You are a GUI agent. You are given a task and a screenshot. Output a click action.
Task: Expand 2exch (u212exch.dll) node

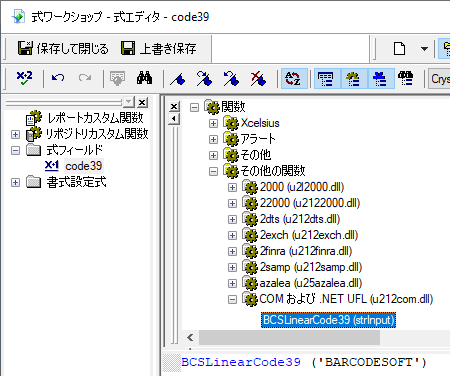click(x=232, y=235)
